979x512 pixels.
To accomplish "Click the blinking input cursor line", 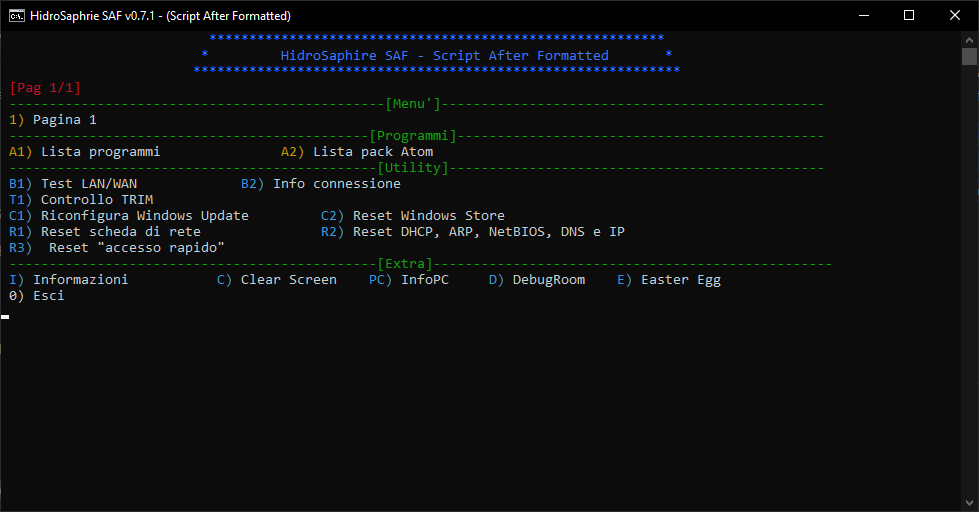I will point(6,317).
